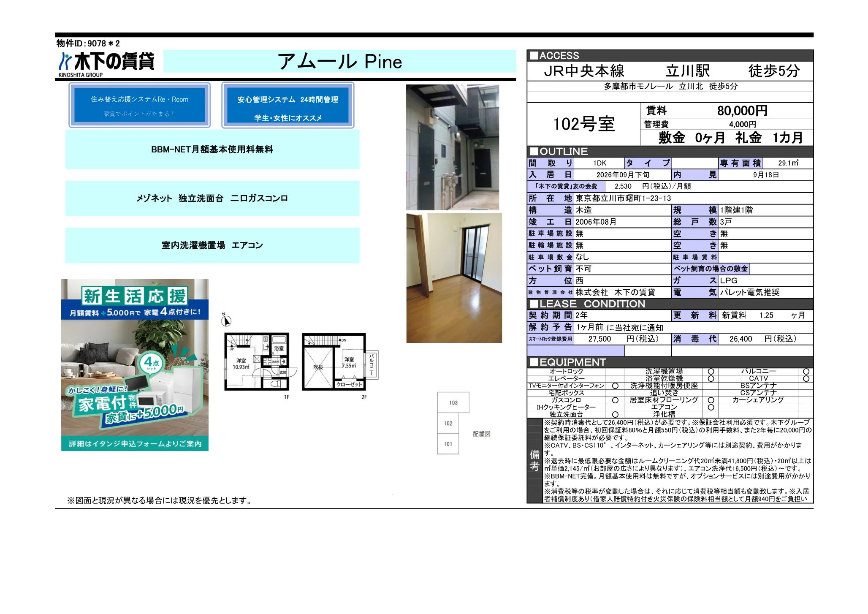Open the 新生活応援 appliance campaign advertisement

135,365
